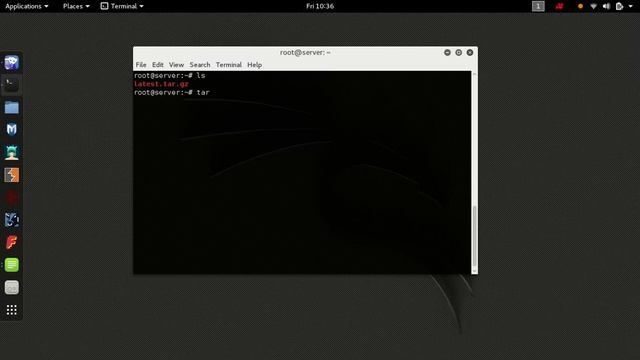
Task: Open the network Wi-Fi status icon
Action: (593, 6)
